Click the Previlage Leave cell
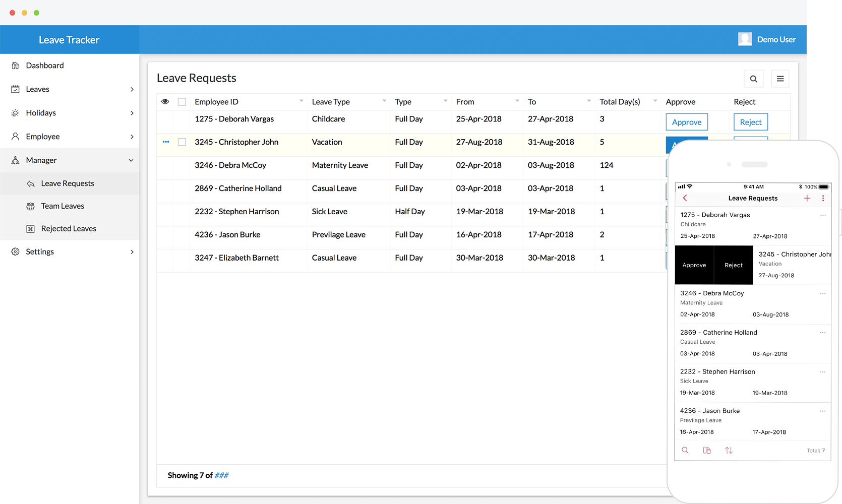 pyautogui.click(x=338, y=235)
